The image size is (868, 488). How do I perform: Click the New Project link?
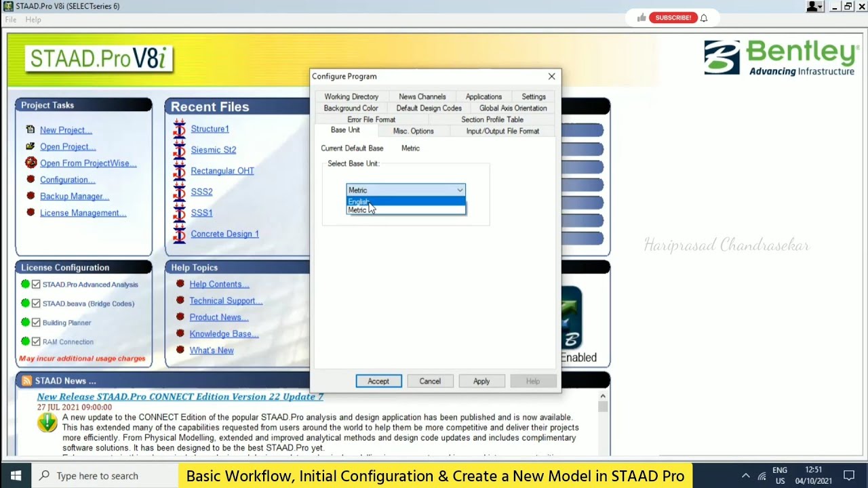66,130
